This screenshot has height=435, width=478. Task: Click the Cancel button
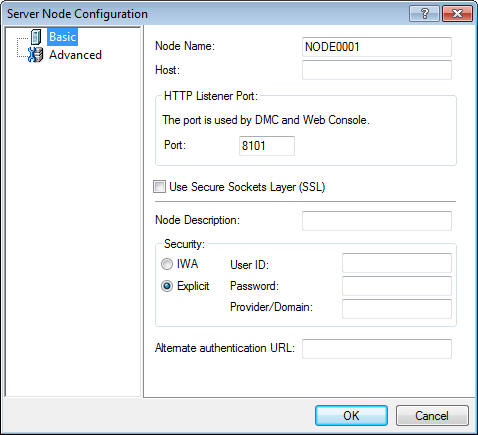coord(432,416)
